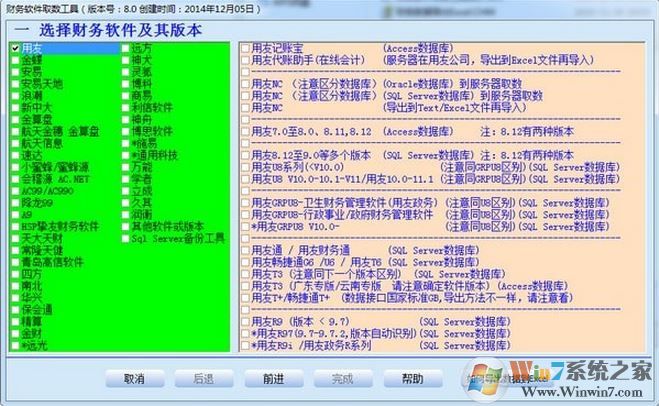659x406 pixels.
Task: Tick the 青岛高信软件 checkbox
Action: [16, 263]
